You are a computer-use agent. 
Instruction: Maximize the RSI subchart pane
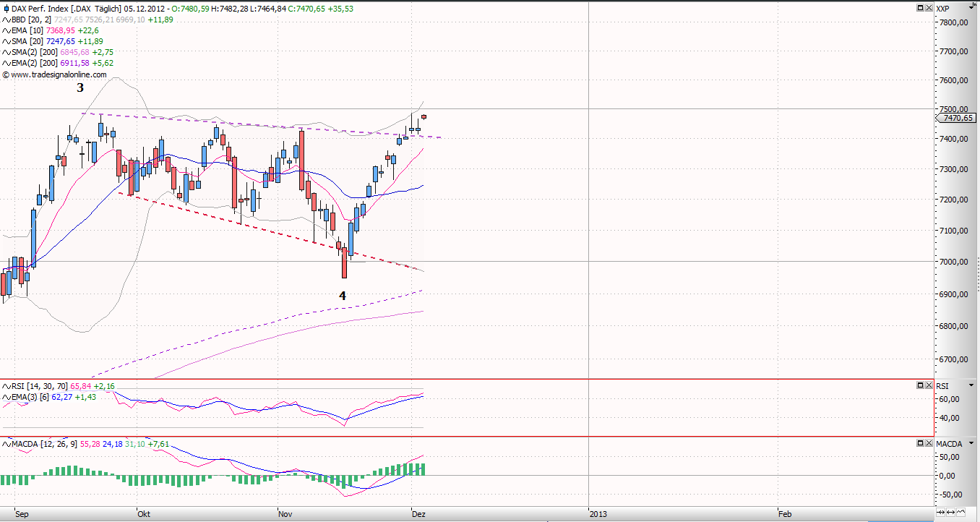[x=920, y=385]
